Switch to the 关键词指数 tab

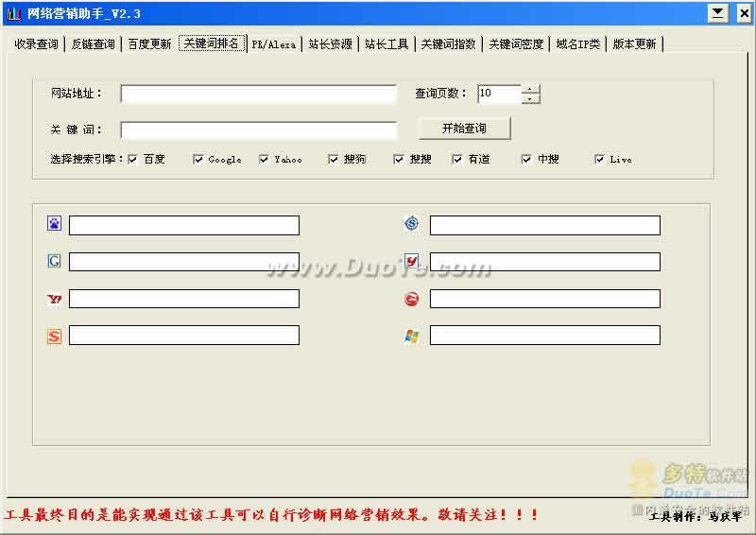point(448,44)
